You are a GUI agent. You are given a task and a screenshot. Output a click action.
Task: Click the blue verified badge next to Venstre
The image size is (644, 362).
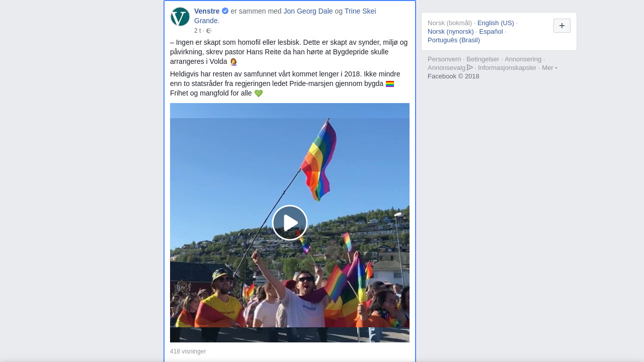tap(225, 11)
